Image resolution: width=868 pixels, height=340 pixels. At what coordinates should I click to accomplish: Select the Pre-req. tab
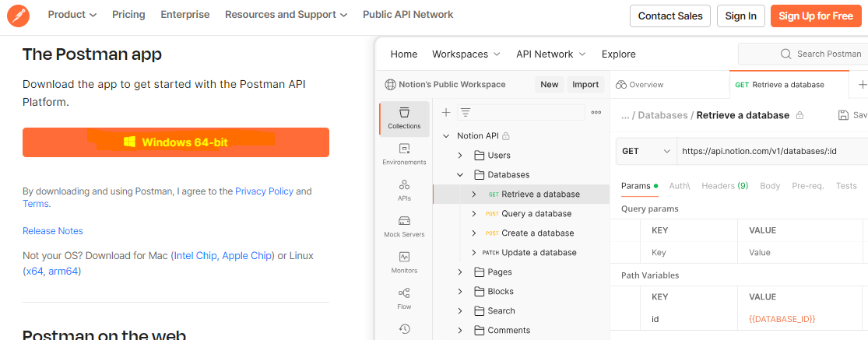tap(808, 186)
